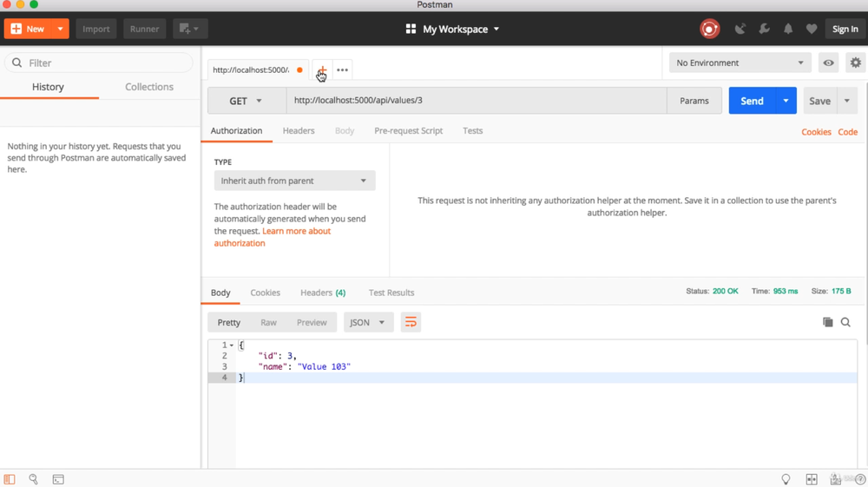Select the response Body tab
868x487 pixels.
(220, 293)
